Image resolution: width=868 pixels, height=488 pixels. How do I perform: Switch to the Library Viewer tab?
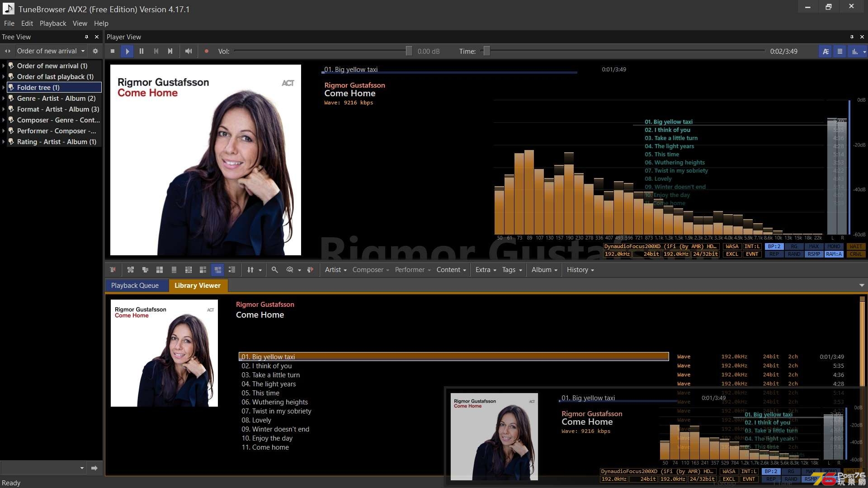click(x=198, y=286)
